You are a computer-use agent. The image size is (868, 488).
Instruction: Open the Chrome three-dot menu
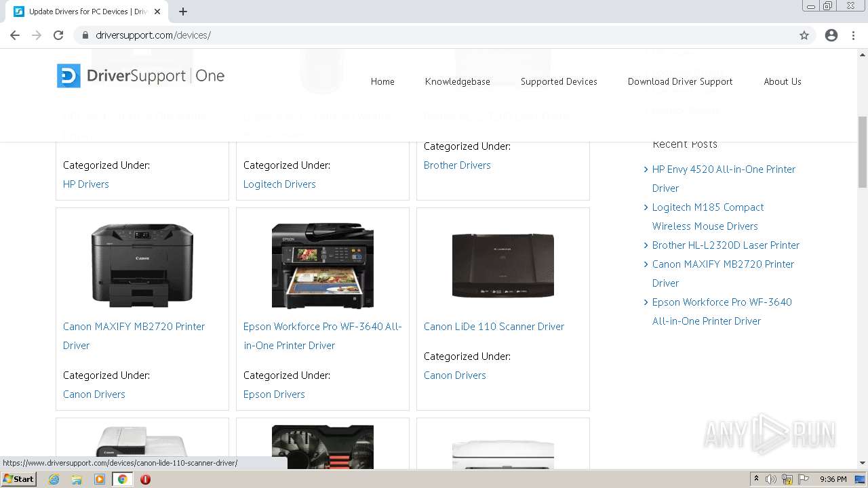pos(853,35)
